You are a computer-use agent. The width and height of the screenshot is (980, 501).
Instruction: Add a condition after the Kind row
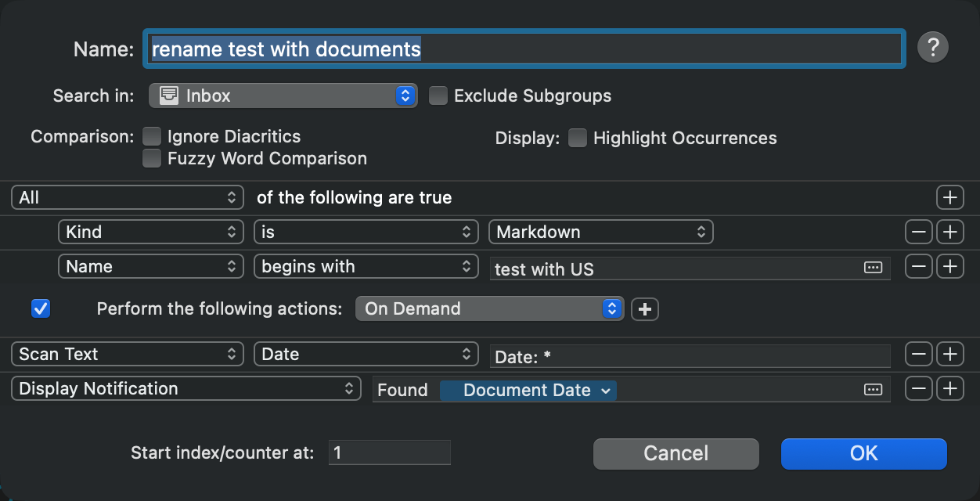click(x=949, y=232)
